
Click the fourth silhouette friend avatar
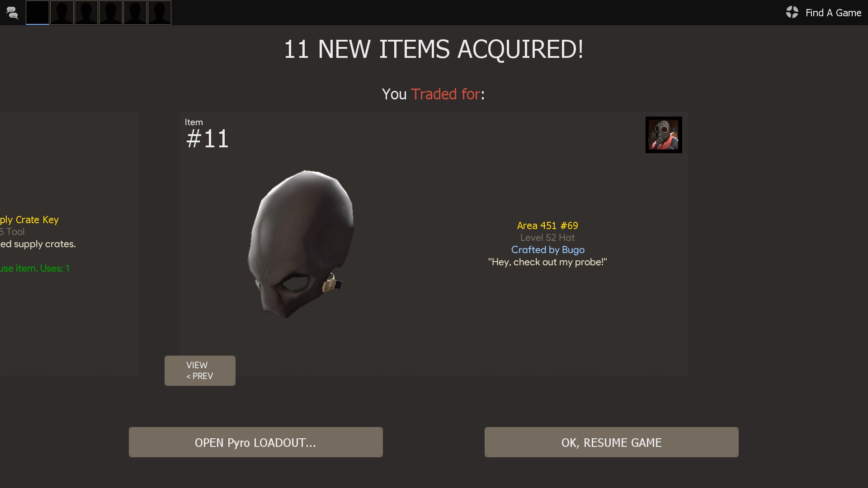pyautogui.click(x=111, y=13)
